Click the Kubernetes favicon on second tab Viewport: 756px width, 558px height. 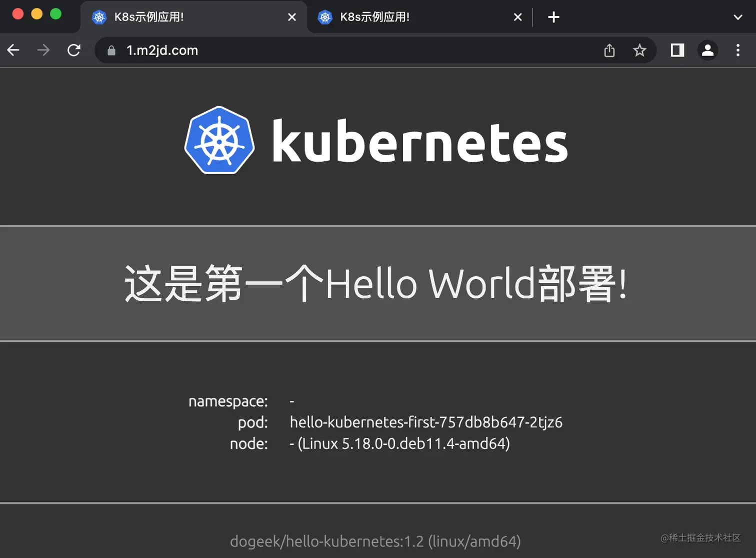(x=325, y=17)
